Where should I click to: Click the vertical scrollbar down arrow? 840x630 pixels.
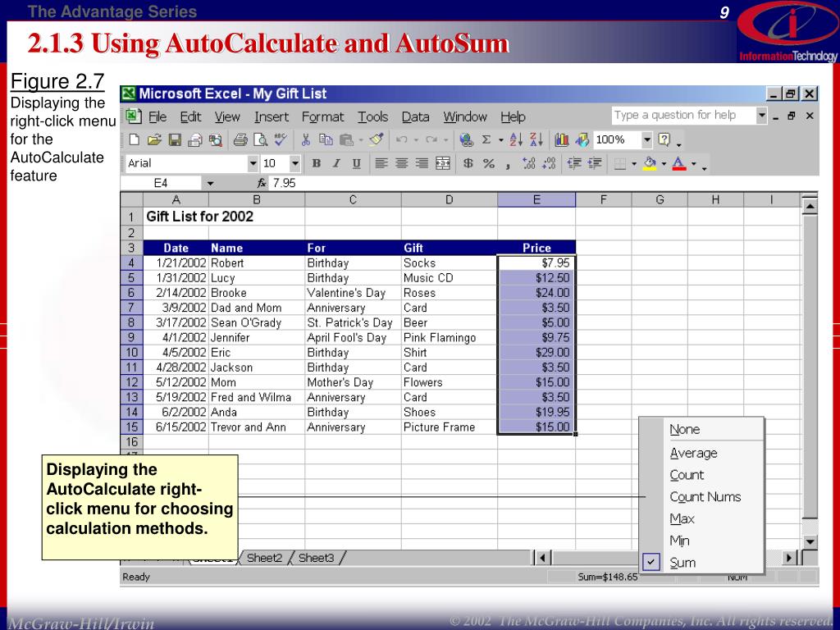point(810,541)
